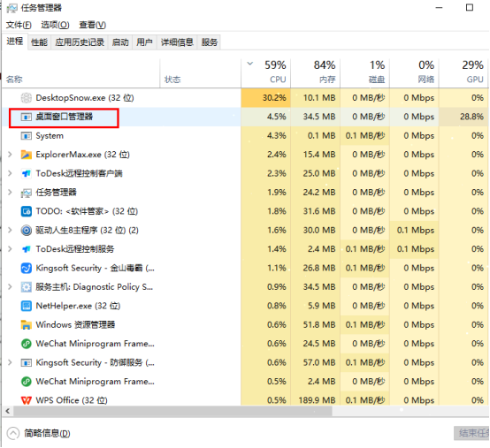Click the Task Manager title bar icon
The height and width of the screenshot is (448, 490).
coord(11,8)
